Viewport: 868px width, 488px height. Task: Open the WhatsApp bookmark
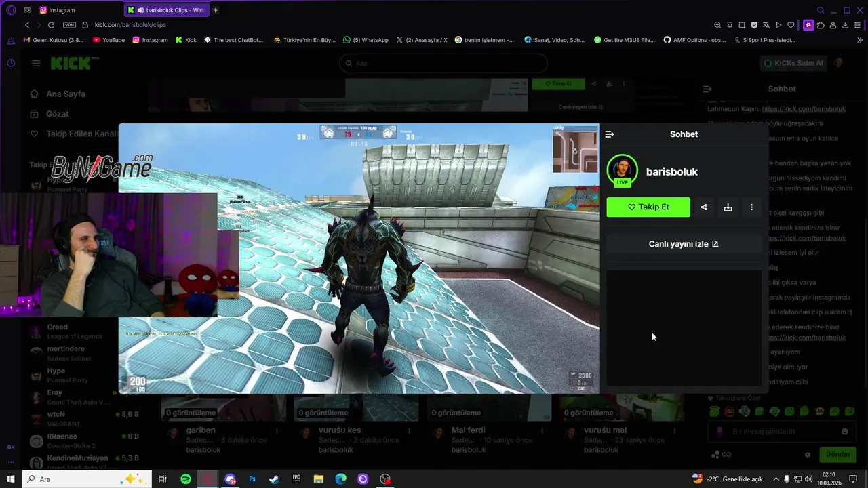coord(366,40)
